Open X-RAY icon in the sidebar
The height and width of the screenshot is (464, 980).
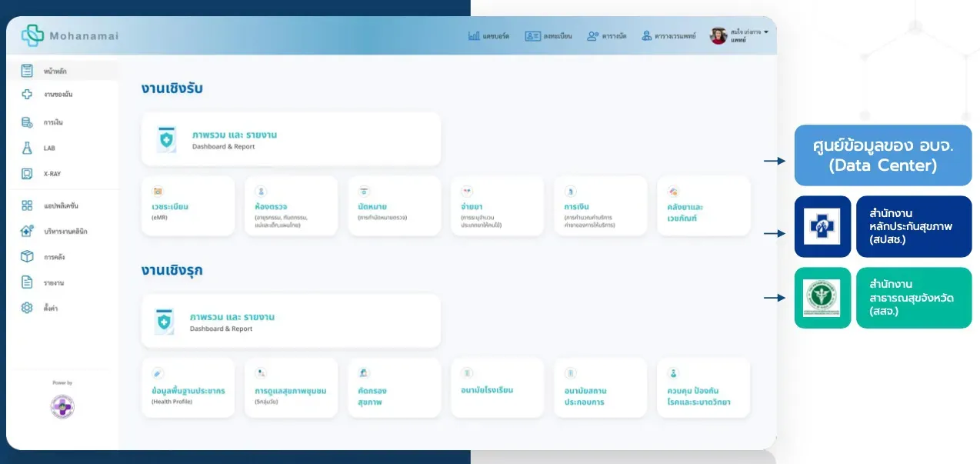pyautogui.click(x=27, y=174)
